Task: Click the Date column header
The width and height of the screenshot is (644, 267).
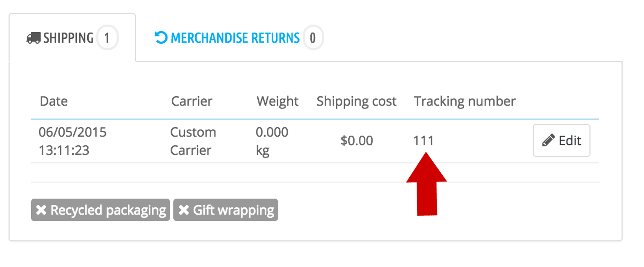Action: 53,101
